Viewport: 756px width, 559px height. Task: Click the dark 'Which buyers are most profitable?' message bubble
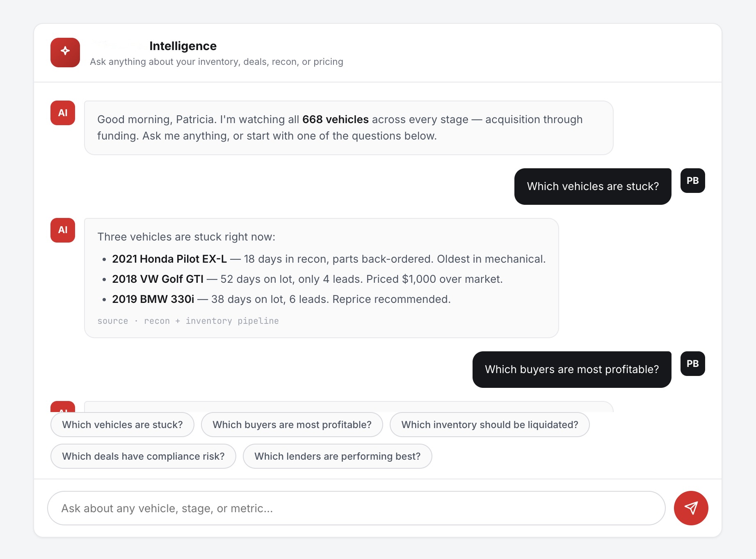click(572, 369)
